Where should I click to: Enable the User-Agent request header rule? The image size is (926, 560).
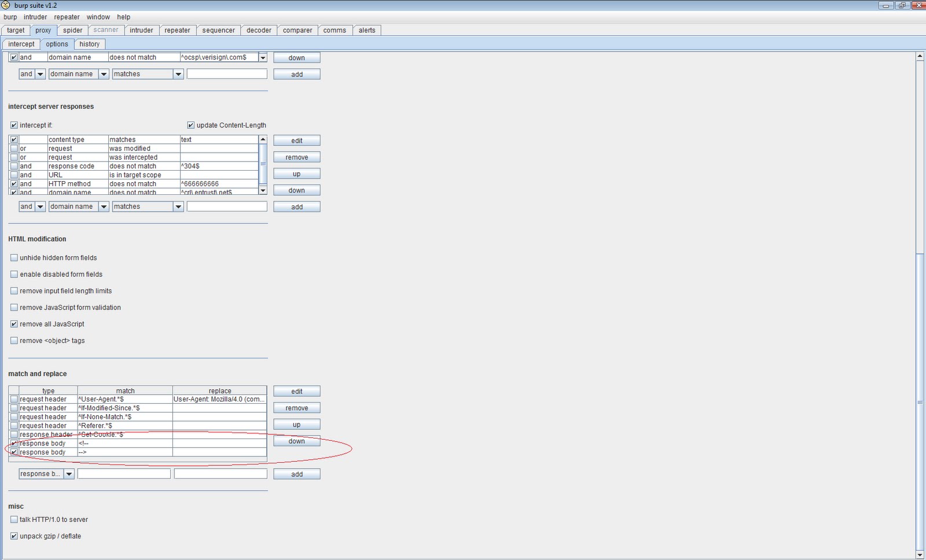(14, 399)
